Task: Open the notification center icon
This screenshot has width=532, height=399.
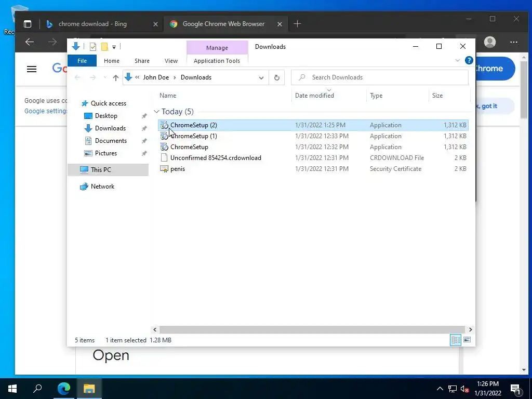Action: pos(515,389)
